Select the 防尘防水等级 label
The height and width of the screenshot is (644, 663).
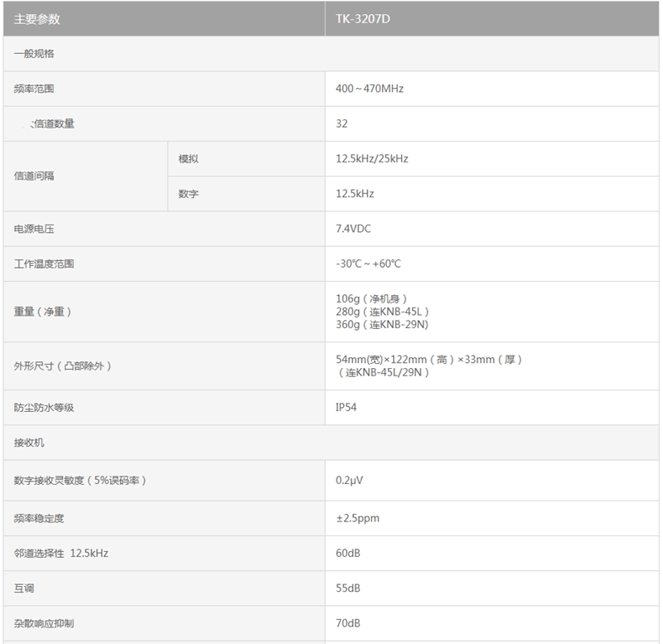(44, 408)
